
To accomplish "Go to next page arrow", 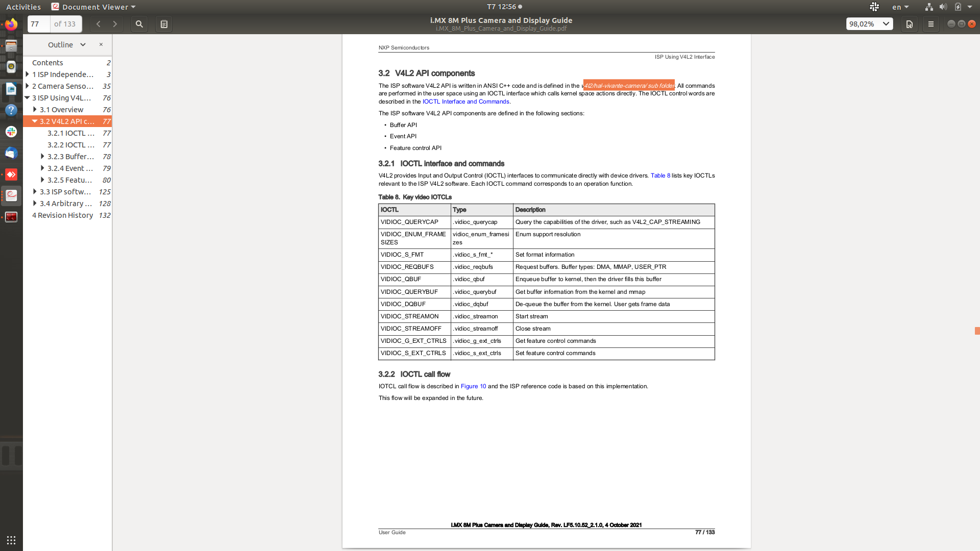I will point(115,24).
